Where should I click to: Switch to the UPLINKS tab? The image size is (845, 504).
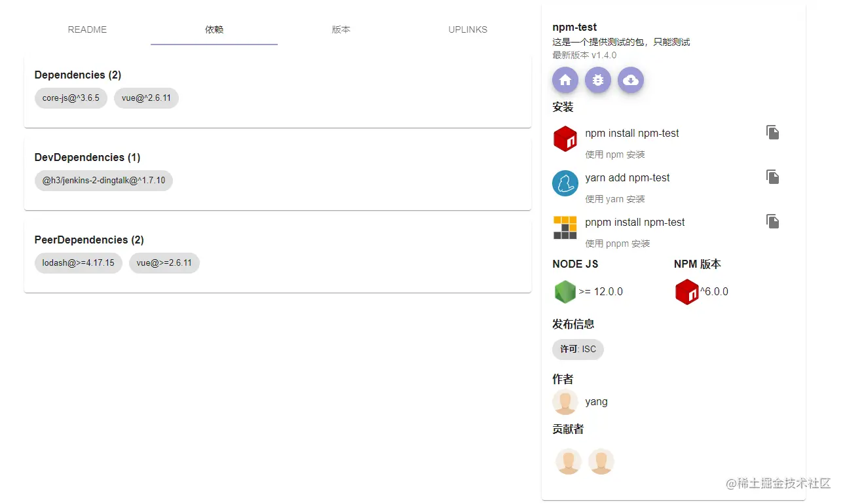click(x=467, y=29)
